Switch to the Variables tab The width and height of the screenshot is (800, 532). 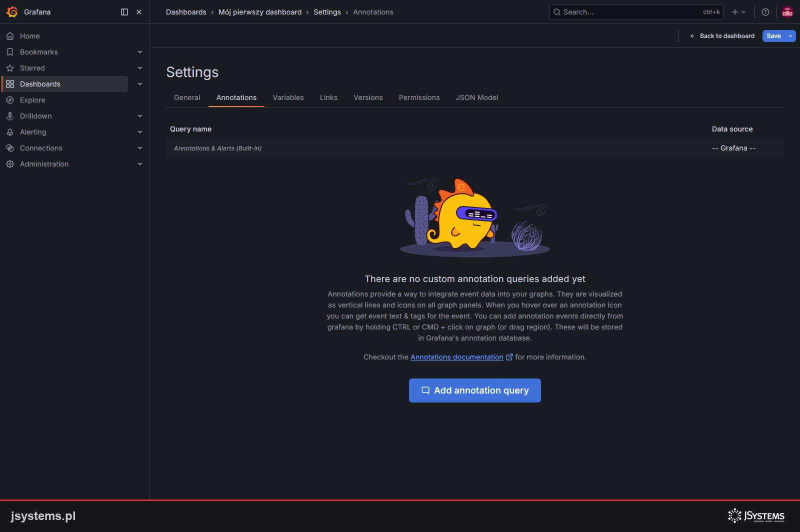[x=288, y=97]
